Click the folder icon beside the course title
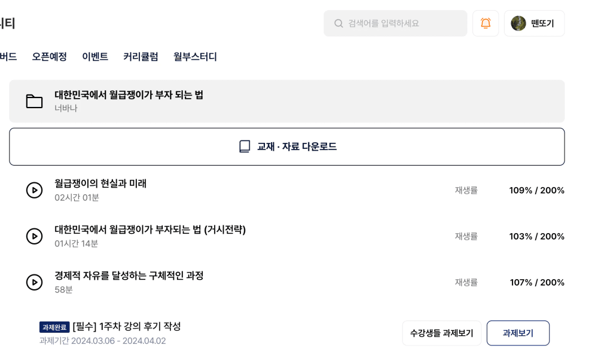Viewport: 598px width, 364px height. click(34, 101)
